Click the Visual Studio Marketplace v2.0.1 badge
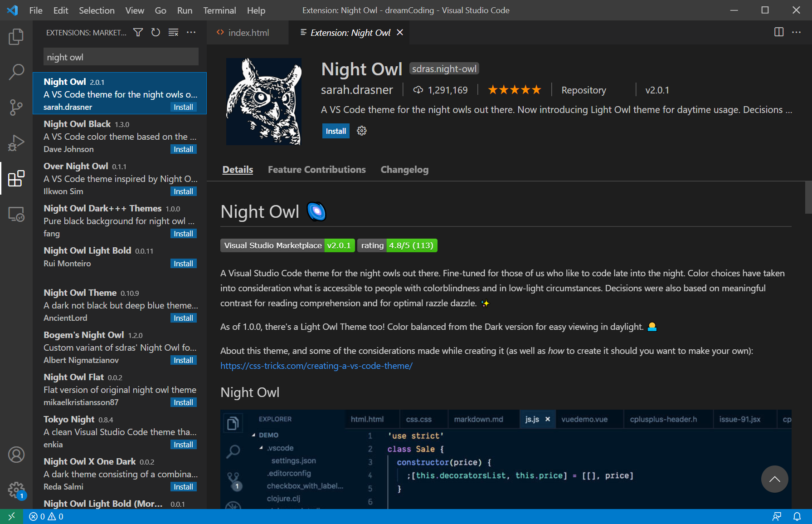Image resolution: width=812 pixels, height=524 pixels. (x=287, y=245)
